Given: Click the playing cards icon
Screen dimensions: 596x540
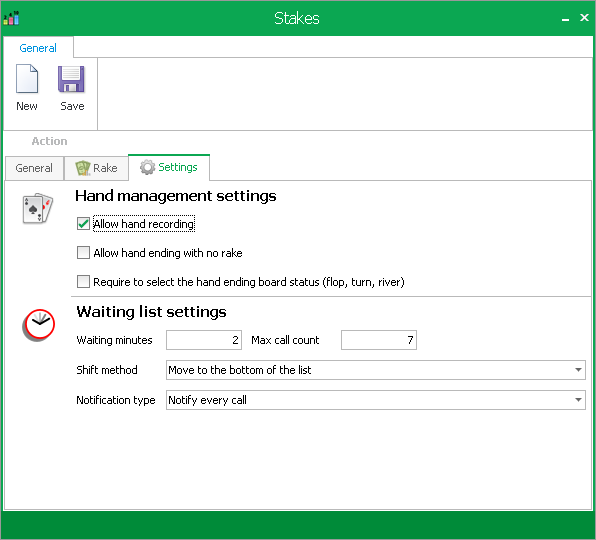Looking at the screenshot, I should click(37, 208).
